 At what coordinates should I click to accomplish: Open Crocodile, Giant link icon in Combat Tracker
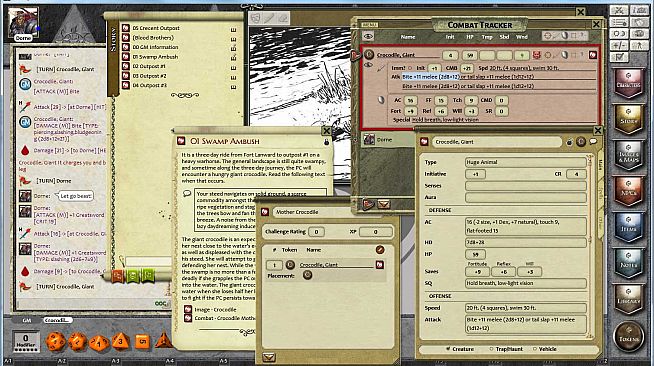593,55
